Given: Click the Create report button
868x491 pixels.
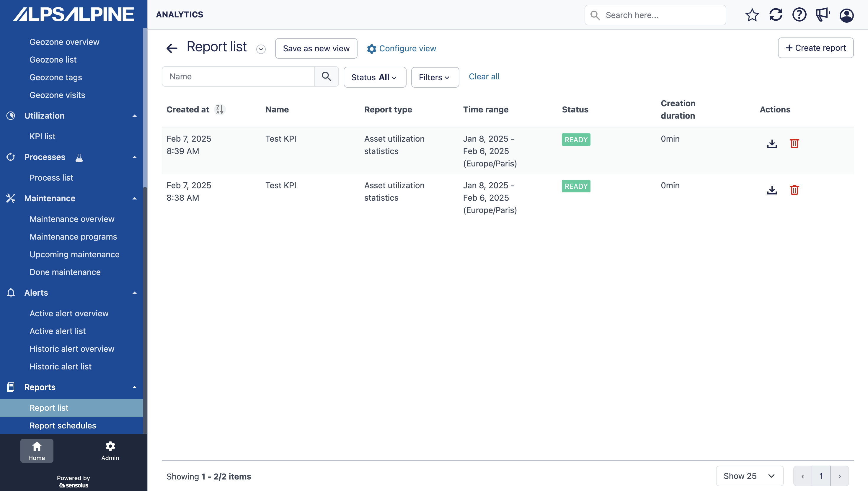Looking at the screenshot, I should click(815, 48).
